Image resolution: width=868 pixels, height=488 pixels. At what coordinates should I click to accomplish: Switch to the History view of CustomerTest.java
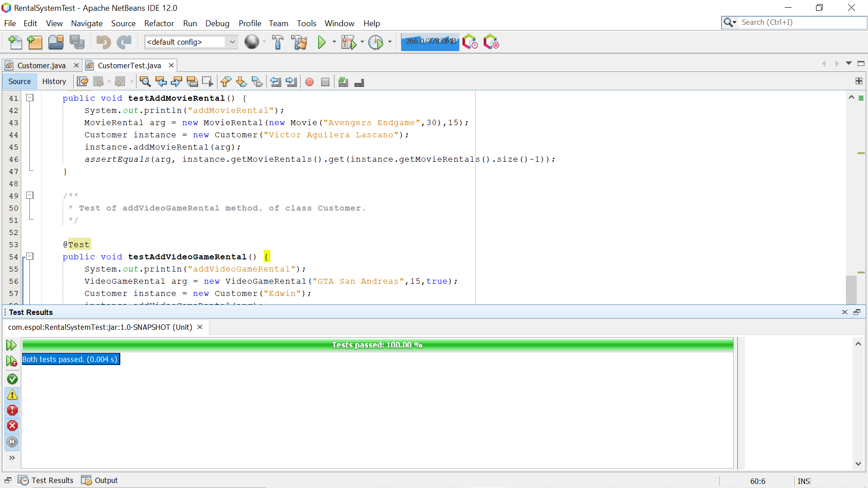tap(54, 81)
